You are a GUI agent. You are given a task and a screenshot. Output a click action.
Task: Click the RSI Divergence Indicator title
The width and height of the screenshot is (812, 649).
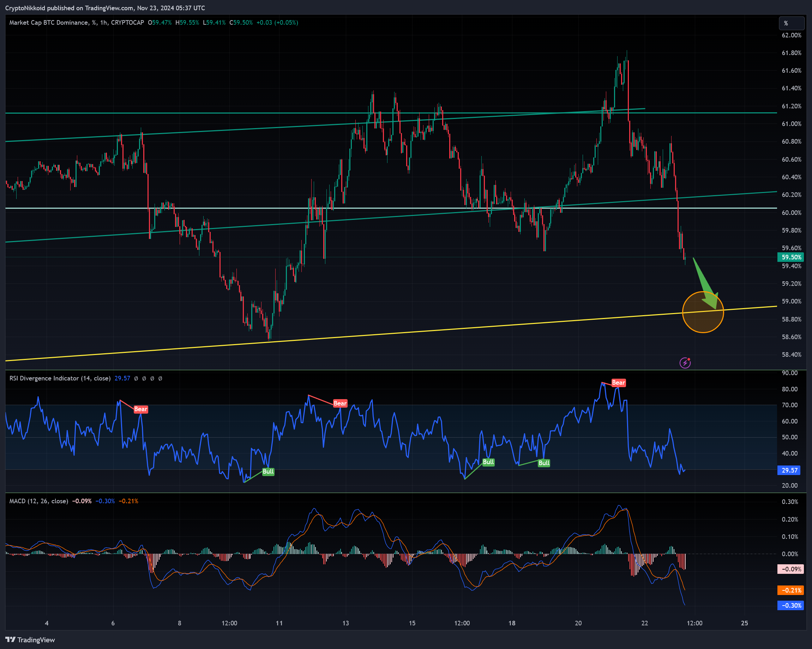coord(60,378)
